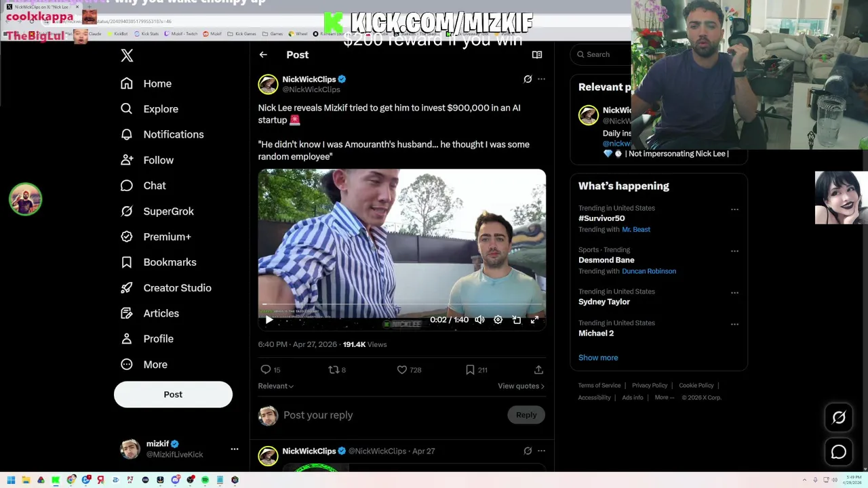Mute the video volume icon

pos(479,320)
